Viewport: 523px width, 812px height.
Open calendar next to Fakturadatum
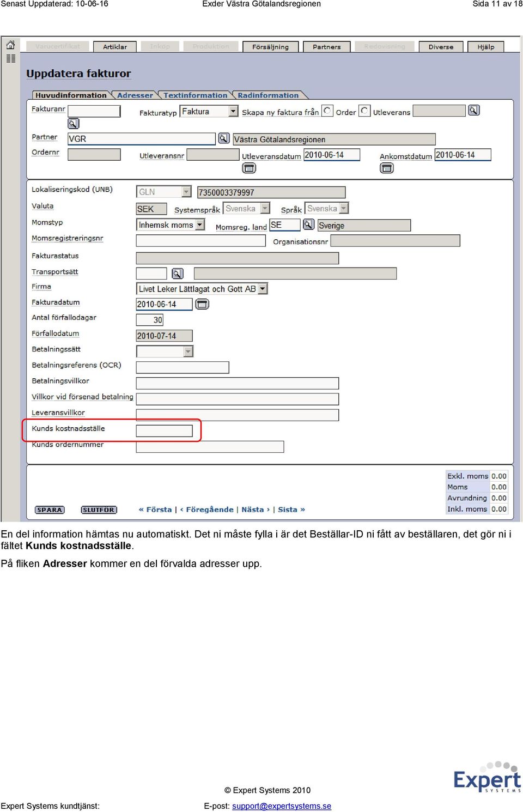pos(202,304)
